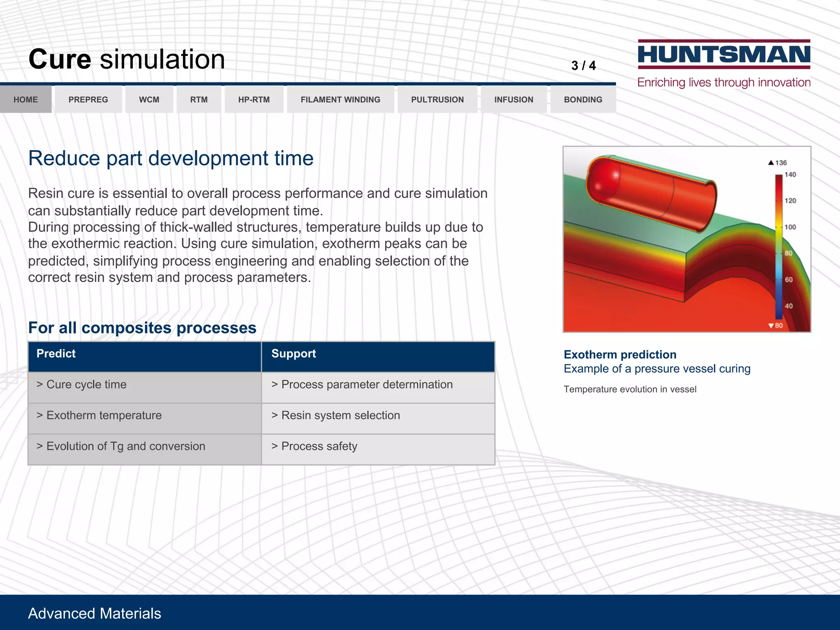
Task: Click the Huntsman logo
Action: click(x=724, y=55)
